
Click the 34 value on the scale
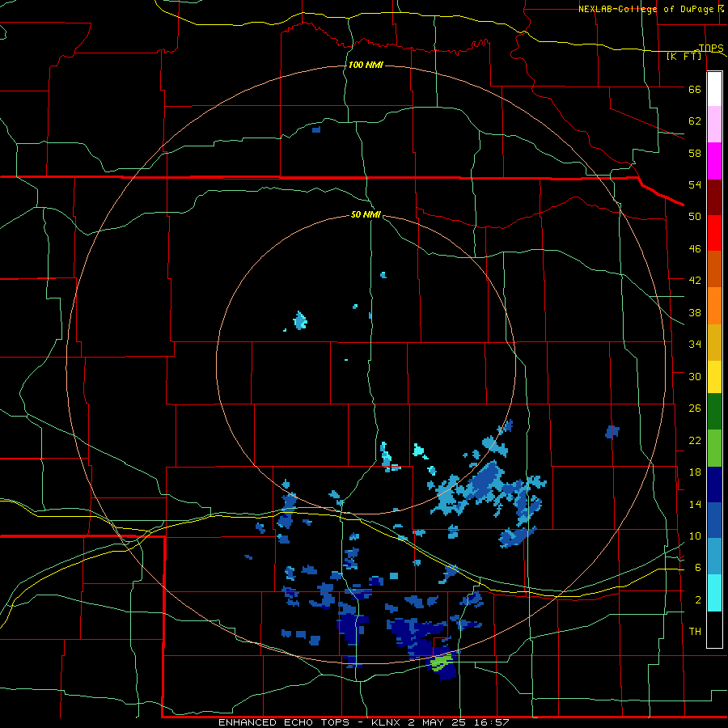[x=695, y=344]
